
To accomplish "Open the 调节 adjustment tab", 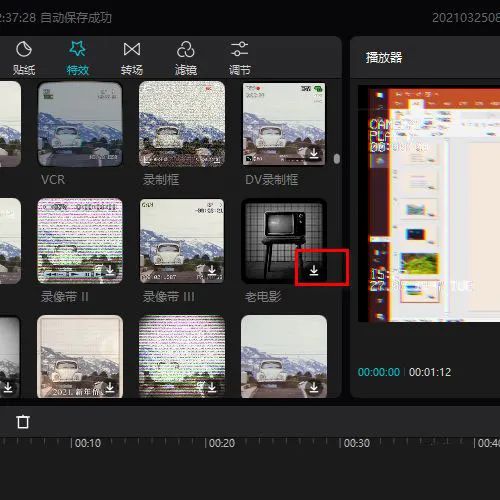I will click(239, 59).
